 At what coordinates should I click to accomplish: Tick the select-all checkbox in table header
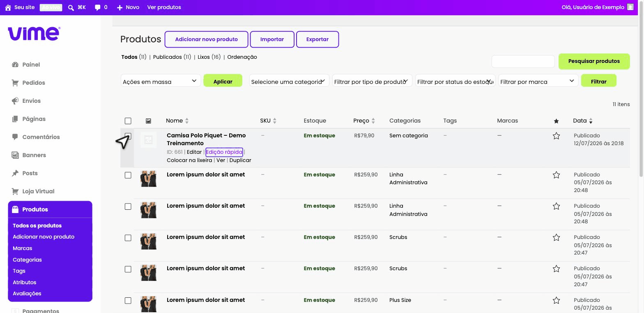tap(128, 121)
